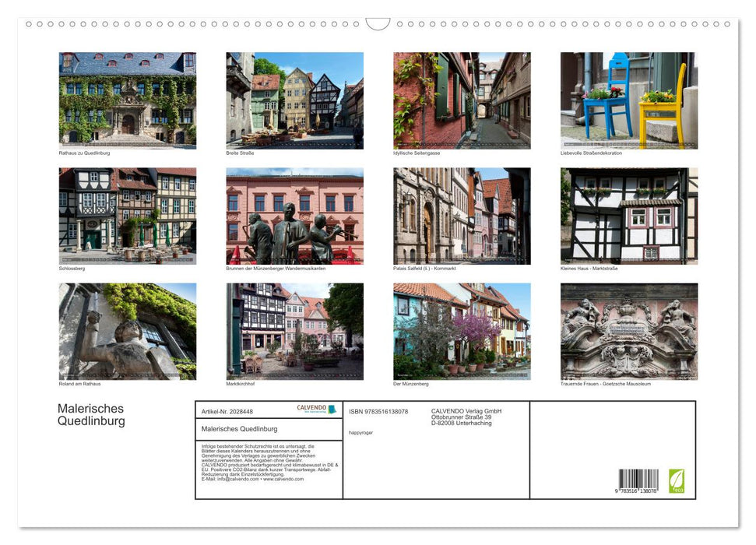Click the leftmost spiral ring at top
The width and height of the screenshot is (756, 545).
point(30,24)
